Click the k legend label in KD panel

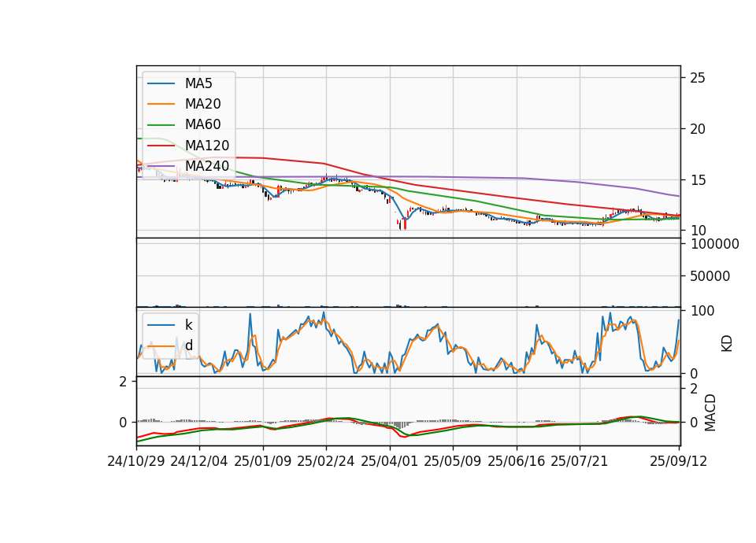coord(188,325)
